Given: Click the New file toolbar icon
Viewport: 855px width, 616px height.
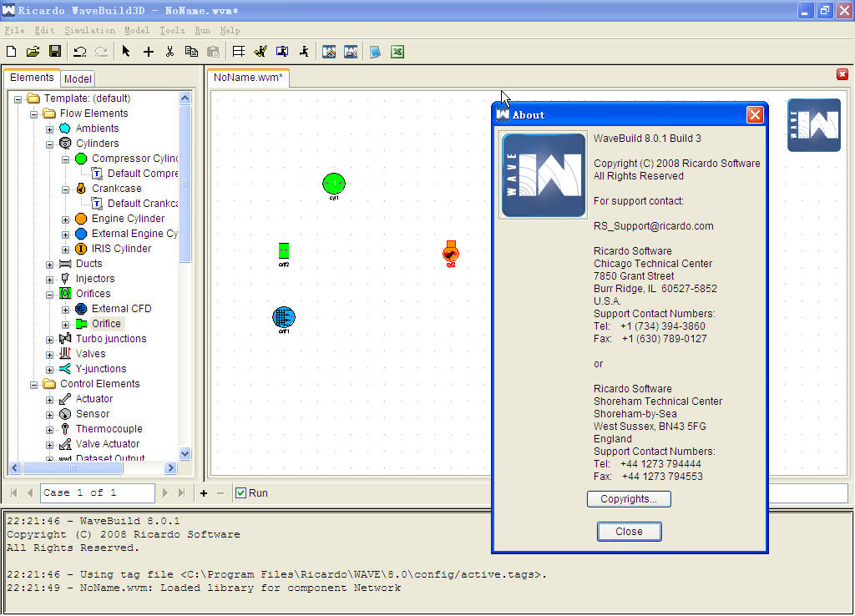Looking at the screenshot, I should [12, 52].
